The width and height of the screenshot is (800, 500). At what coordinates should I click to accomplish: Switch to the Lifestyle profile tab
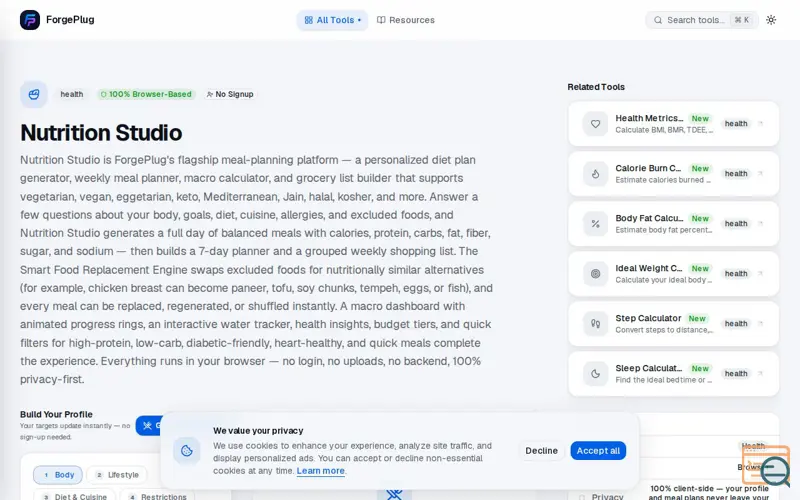[117, 475]
